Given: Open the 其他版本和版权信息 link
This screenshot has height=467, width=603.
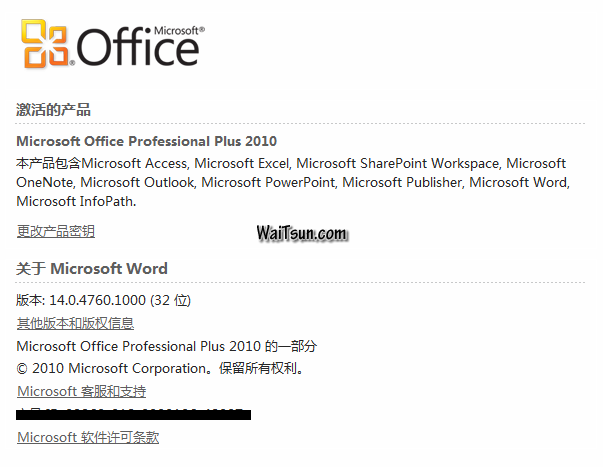Looking at the screenshot, I should coord(75,323).
